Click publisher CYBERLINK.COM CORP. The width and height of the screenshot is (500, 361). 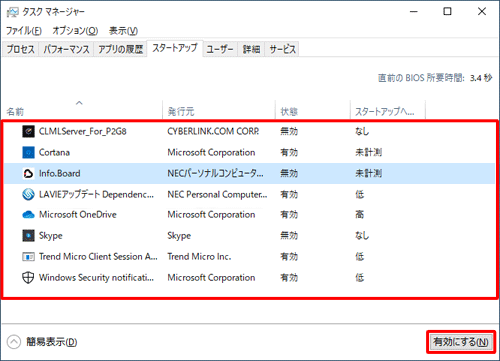(213, 131)
